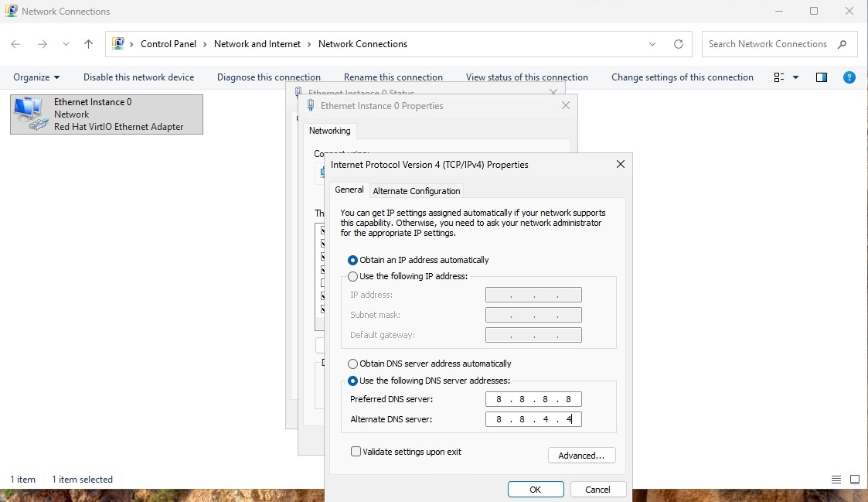Image resolution: width=868 pixels, height=502 pixels.
Task: Open the change view options dropdown arrow
Action: click(x=795, y=77)
